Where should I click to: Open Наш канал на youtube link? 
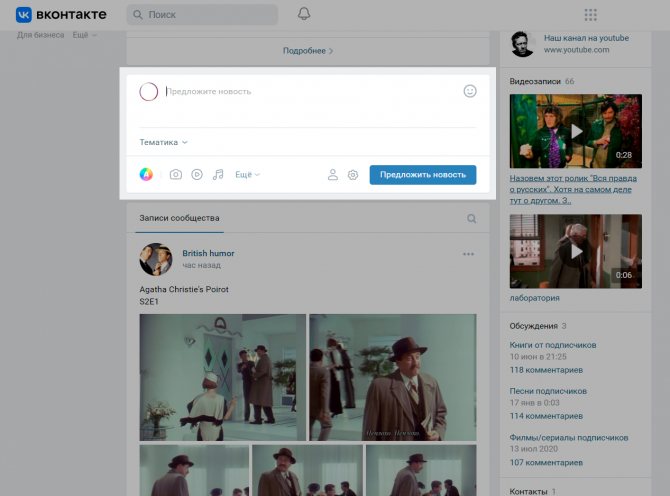[x=586, y=38]
